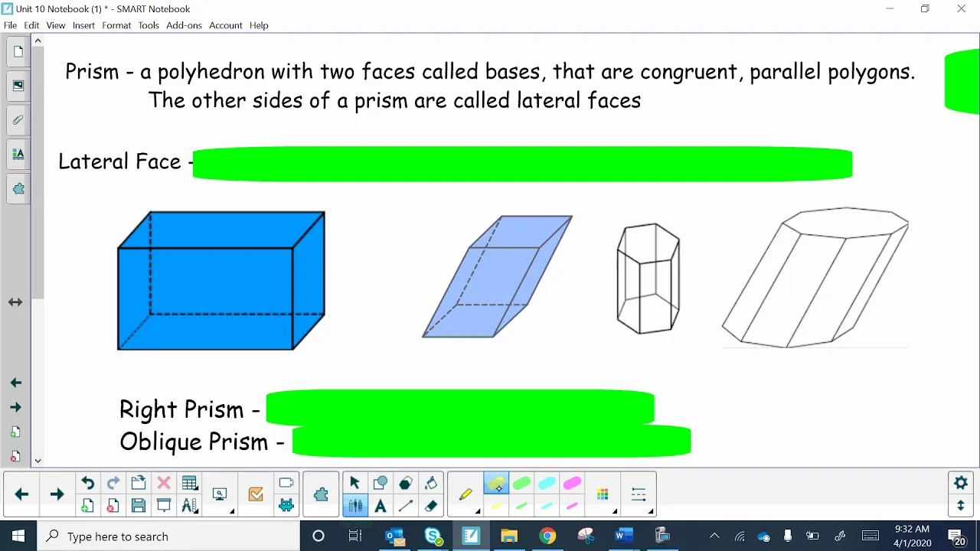The width and height of the screenshot is (980, 551).
Task: Pick the yellow-green thick highlighter swatch
Action: pyautogui.click(x=496, y=484)
